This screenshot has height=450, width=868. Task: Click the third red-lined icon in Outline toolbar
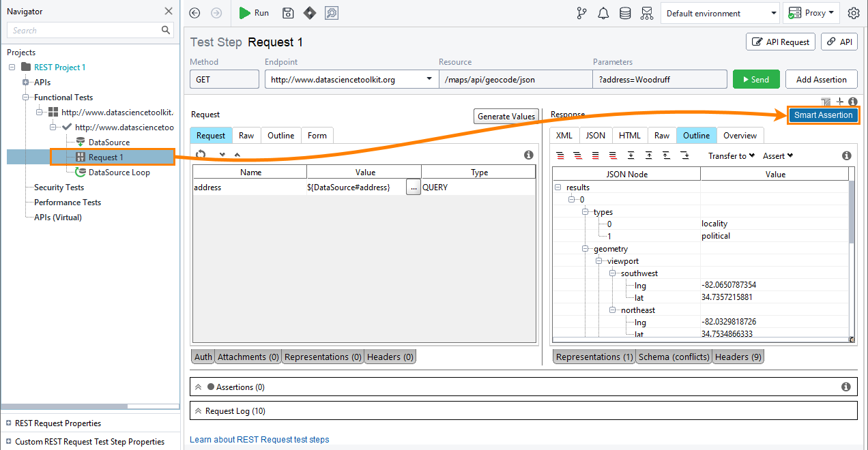point(596,155)
